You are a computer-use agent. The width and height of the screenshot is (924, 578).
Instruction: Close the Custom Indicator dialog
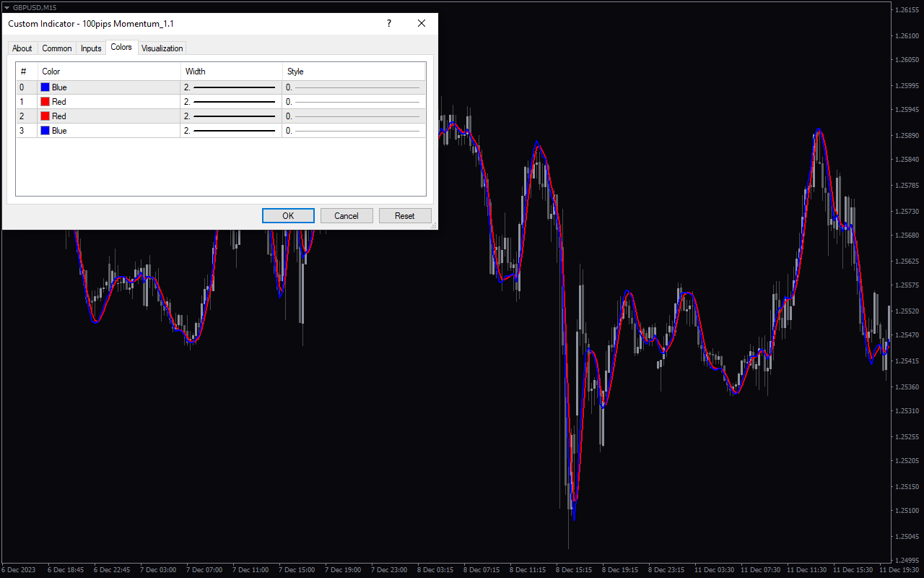coord(422,23)
